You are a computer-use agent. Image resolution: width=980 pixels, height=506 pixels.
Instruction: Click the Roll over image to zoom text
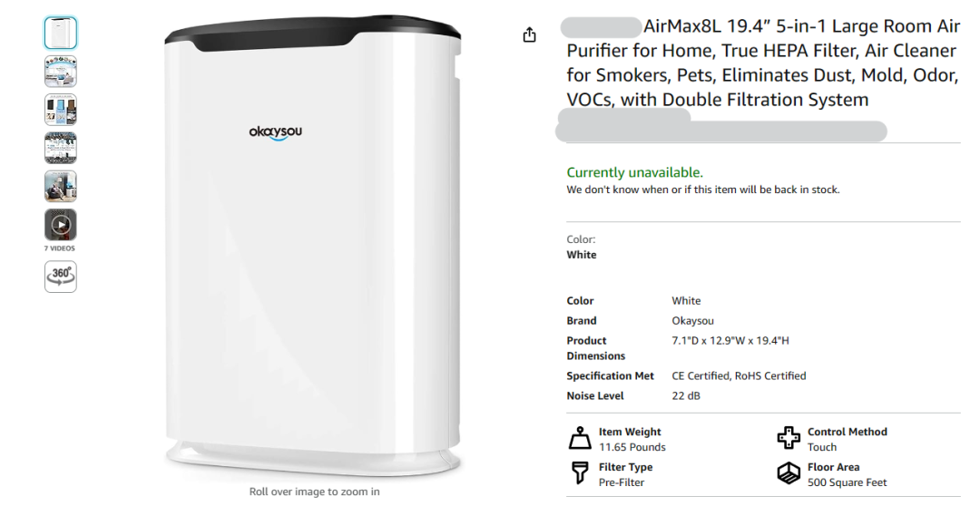(314, 491)
